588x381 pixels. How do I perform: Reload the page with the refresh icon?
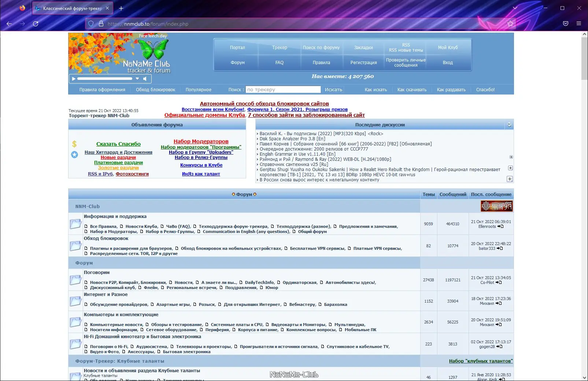pyautogui.click(x=36, y=24)
